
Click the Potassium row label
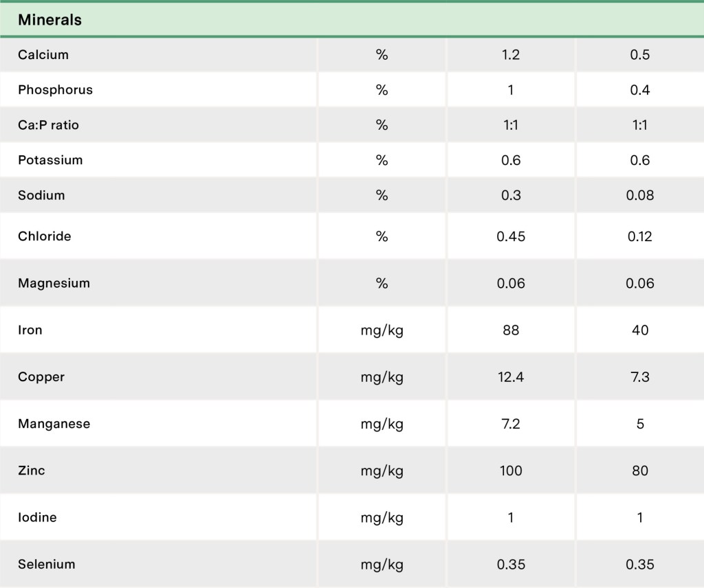click(50, 160)
